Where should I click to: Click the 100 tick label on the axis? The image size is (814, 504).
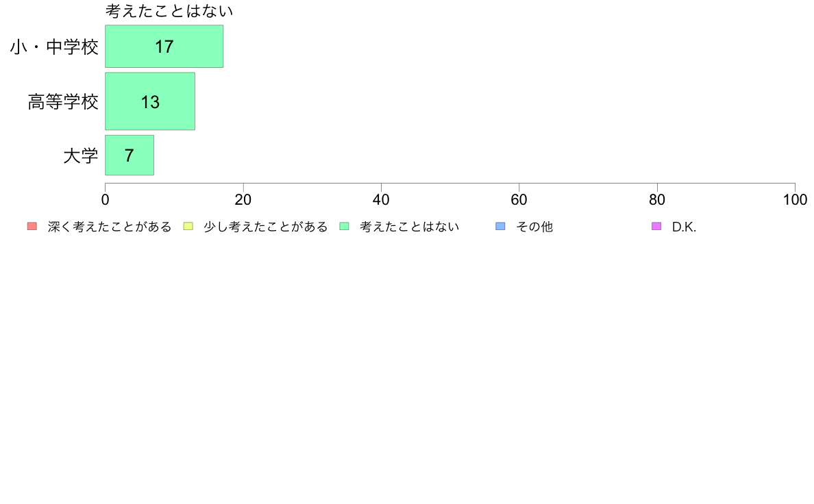(795, 200)
